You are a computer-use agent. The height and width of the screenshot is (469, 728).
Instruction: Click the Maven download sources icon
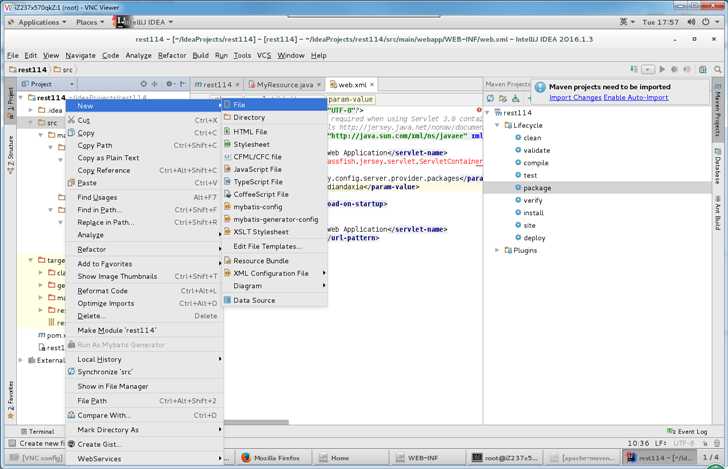(x=515, y=98)
